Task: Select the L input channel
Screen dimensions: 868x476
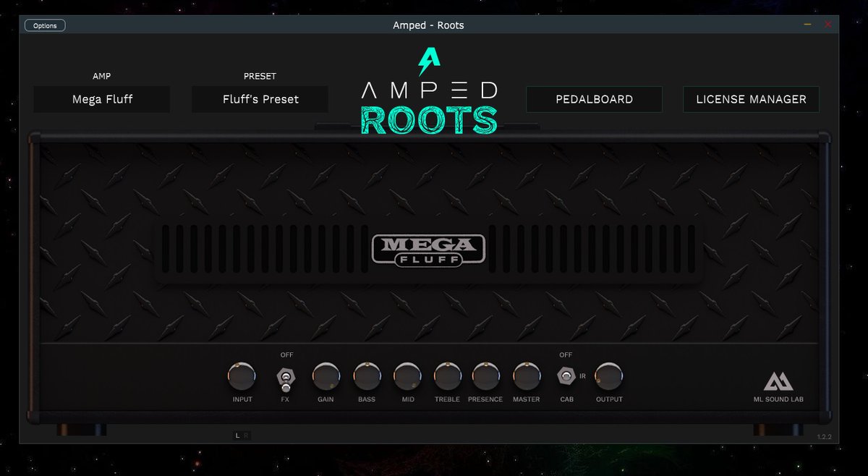Action: [237, 435]
